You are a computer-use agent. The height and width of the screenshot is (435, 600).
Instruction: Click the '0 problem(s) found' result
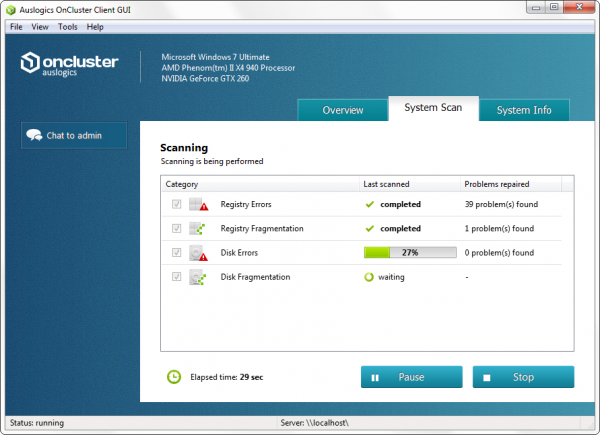[499, 253]
